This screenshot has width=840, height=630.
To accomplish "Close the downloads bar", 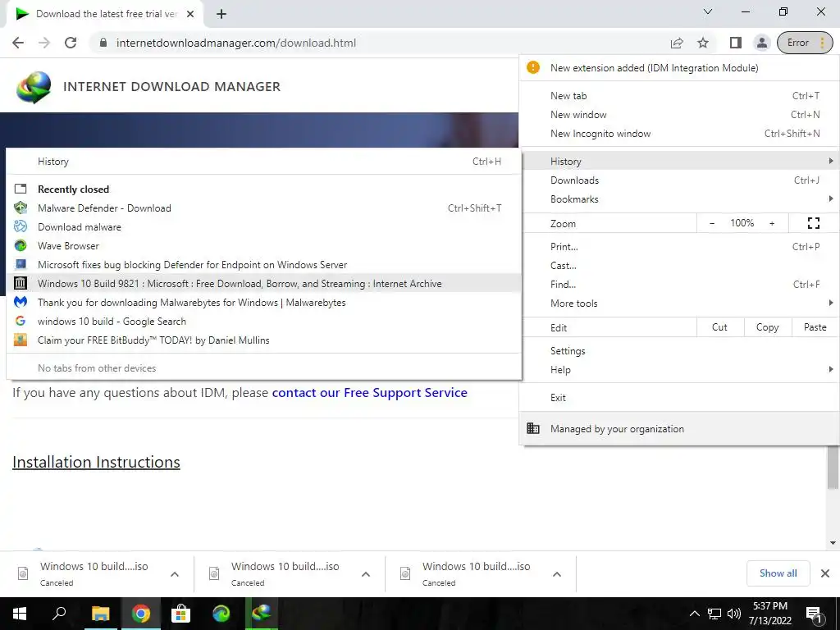I will point(825,573).
